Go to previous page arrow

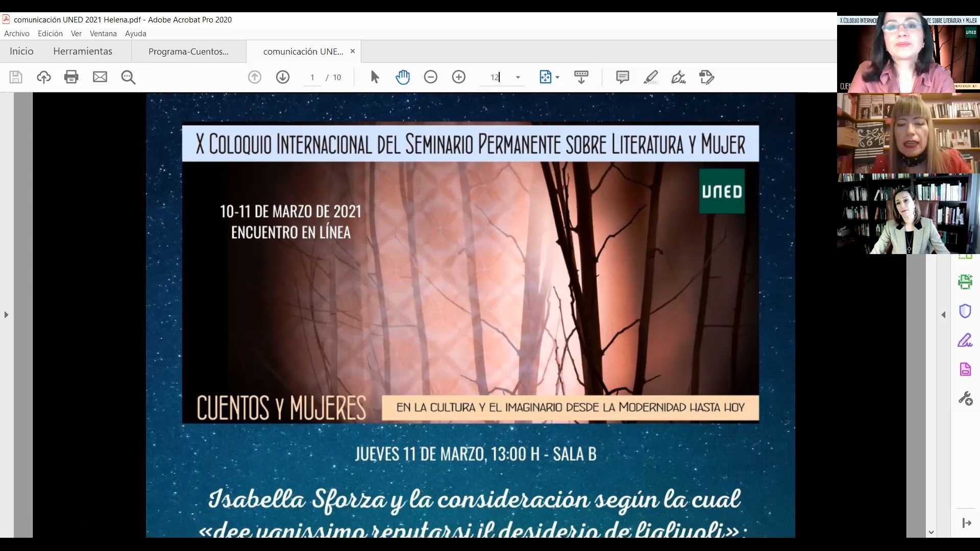point(255,77)
